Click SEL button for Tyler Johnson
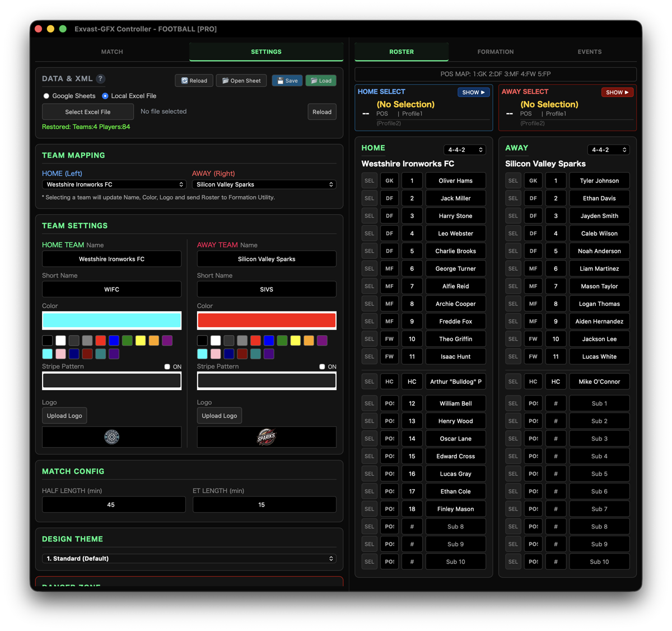672x631 pixels. point(514,180)
